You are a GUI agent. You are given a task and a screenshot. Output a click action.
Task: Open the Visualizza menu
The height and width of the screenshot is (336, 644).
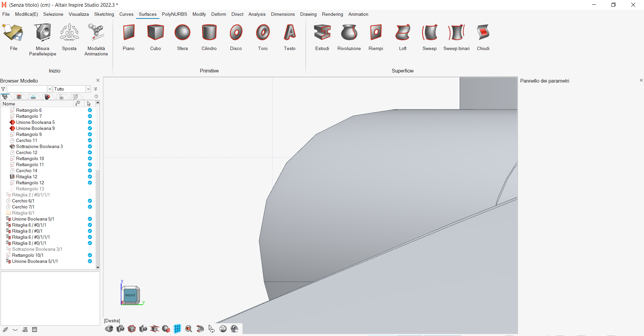click(79, 14)
